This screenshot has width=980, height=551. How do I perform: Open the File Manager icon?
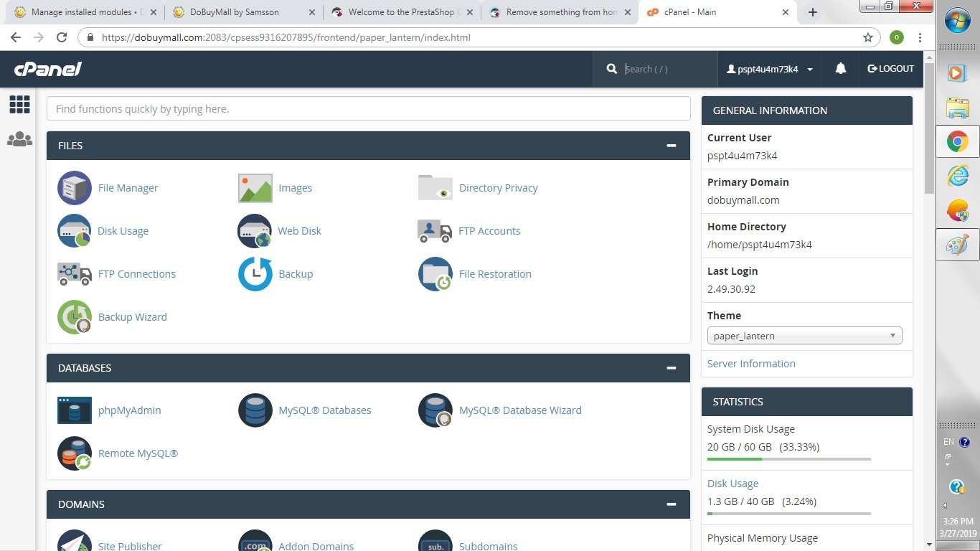click(75, 188)
